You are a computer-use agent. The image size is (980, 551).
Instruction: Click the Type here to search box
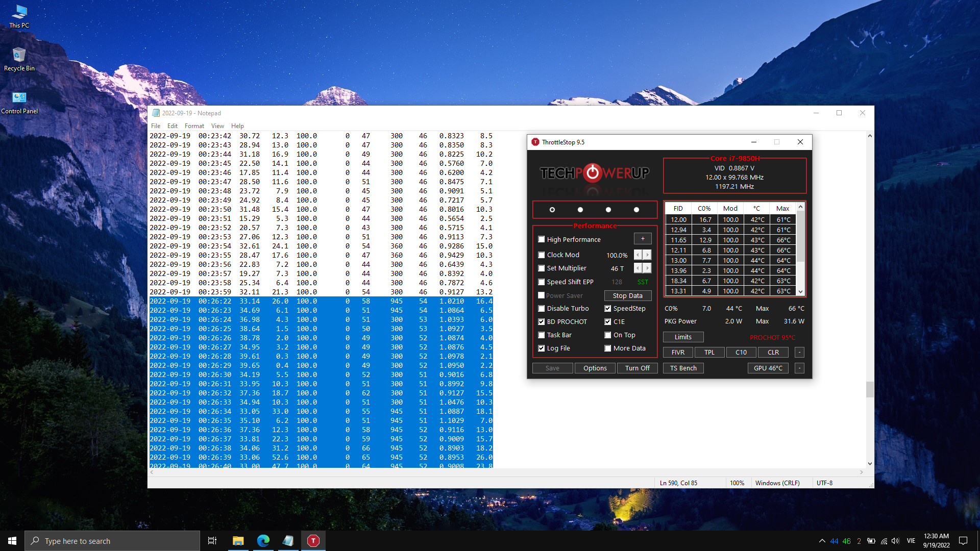112,541
